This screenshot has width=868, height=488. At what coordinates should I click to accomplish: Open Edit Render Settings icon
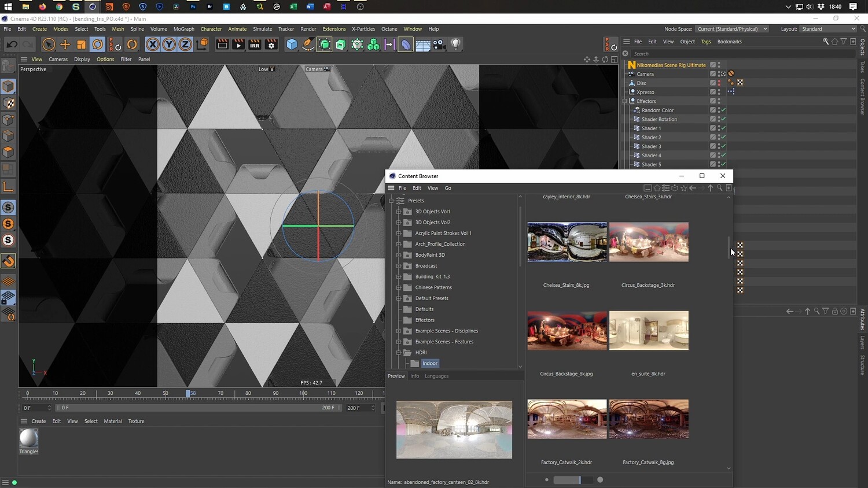coord(271,45)
